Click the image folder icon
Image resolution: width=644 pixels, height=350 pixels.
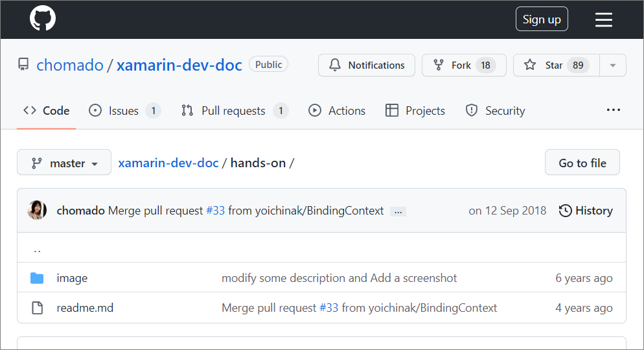pos(37,278)
